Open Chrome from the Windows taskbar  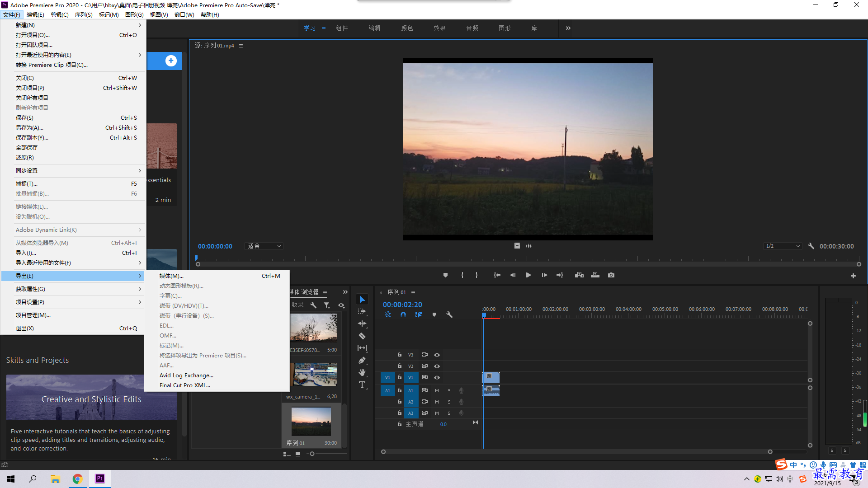click(x=77, y=479)
